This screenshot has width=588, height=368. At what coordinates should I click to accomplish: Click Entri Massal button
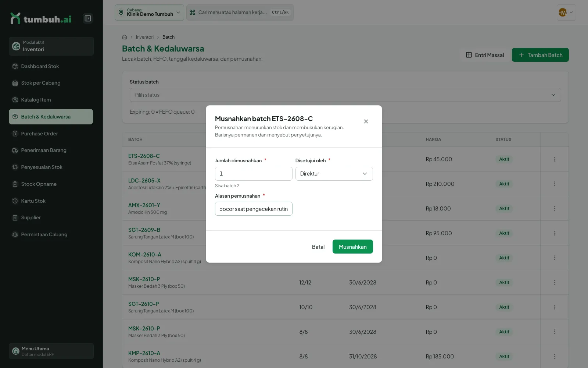coord(485,55)
